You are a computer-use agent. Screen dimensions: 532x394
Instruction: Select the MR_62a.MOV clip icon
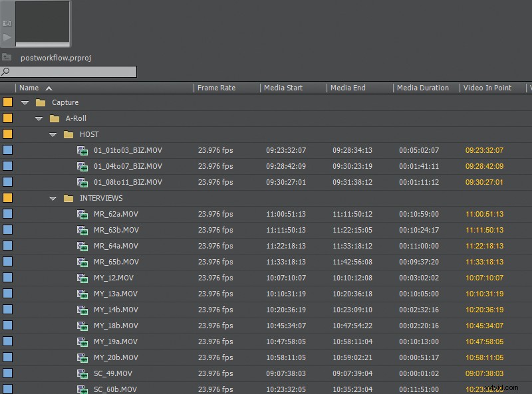(82, 214)
